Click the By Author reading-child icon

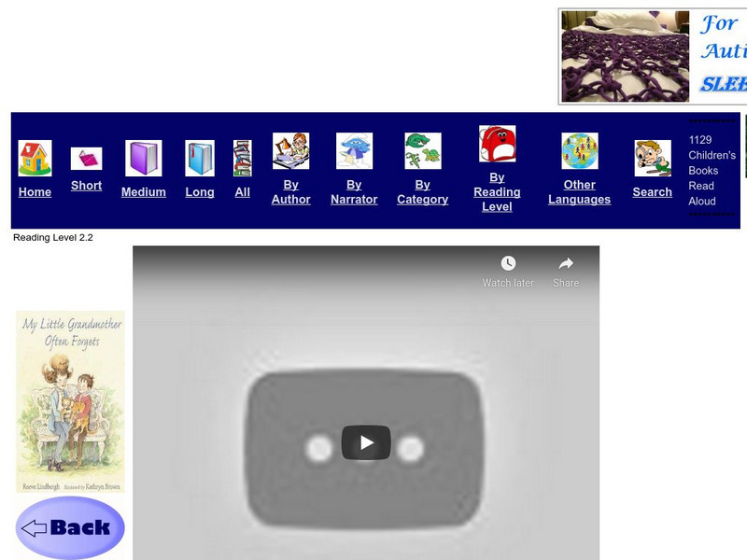[x=290, y=152]
